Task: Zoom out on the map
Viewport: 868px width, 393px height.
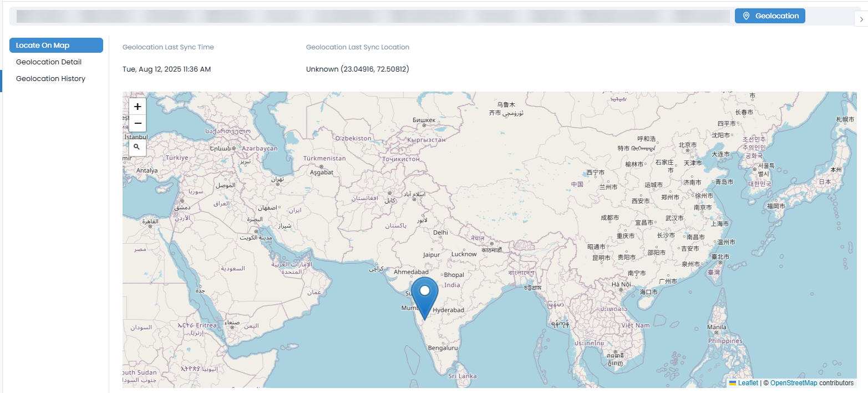Action: [137, 123]
